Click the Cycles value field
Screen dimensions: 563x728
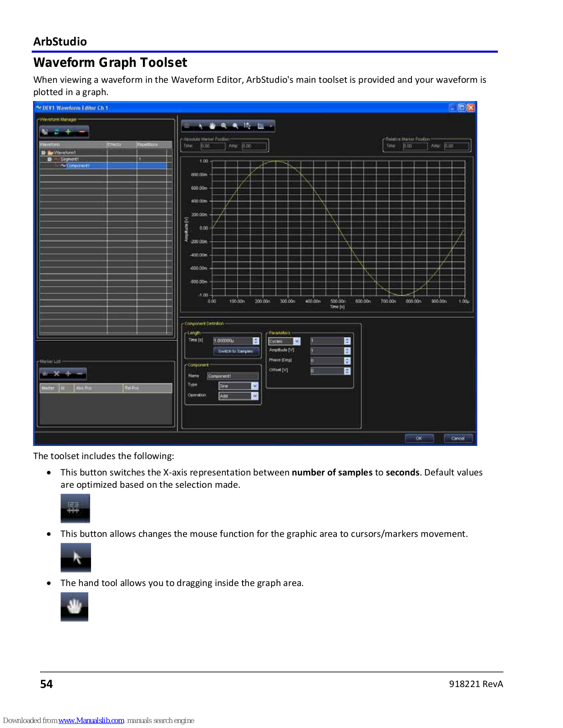click(327, 341)
